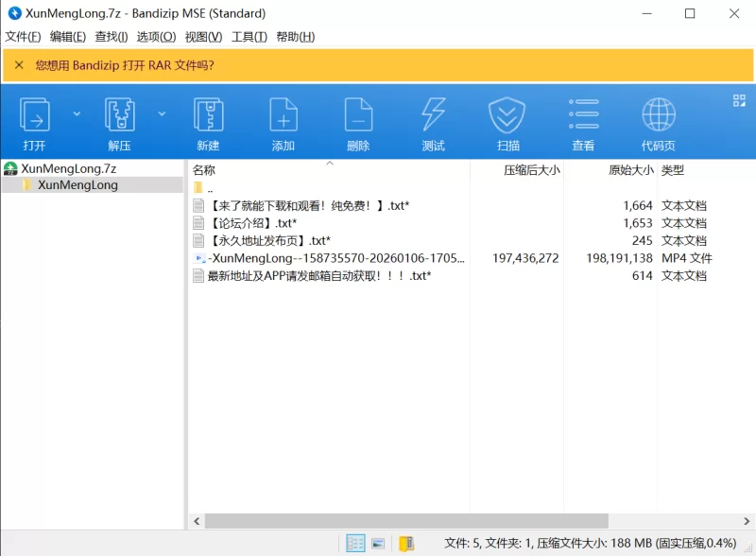The width and height of the screenshot is (756, 556).
Task: Click the horizontal scrollbar left arrow
Action: pyautogui.click(x=197, y=521)
